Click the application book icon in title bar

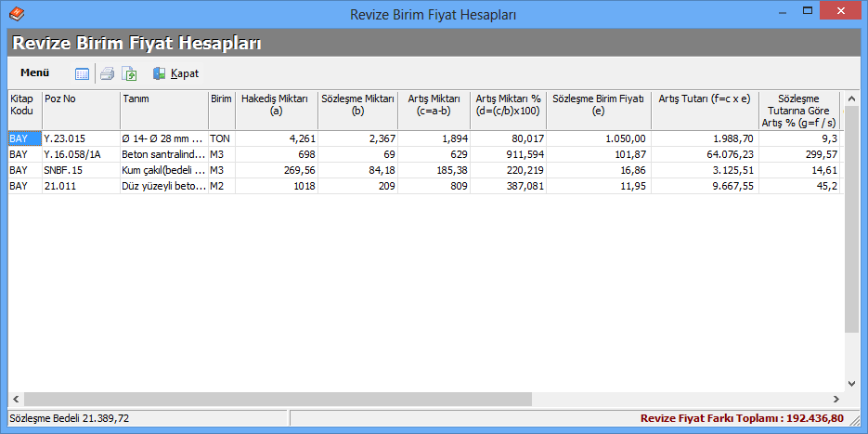point(16,14)
